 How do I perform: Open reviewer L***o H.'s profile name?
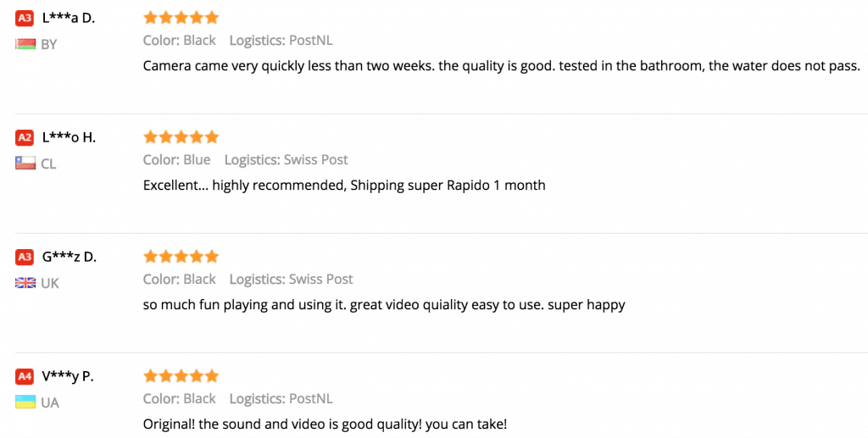(x=70, y=138)
